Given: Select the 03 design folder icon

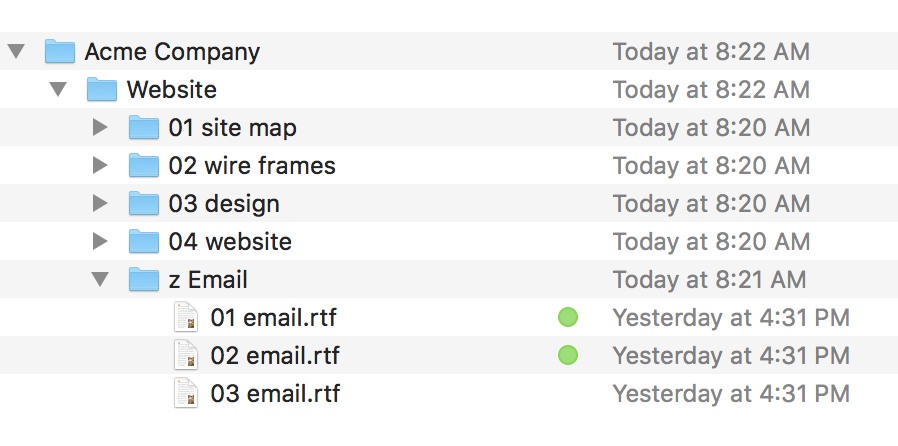Looking at the screenshot, I should [145, 204].
